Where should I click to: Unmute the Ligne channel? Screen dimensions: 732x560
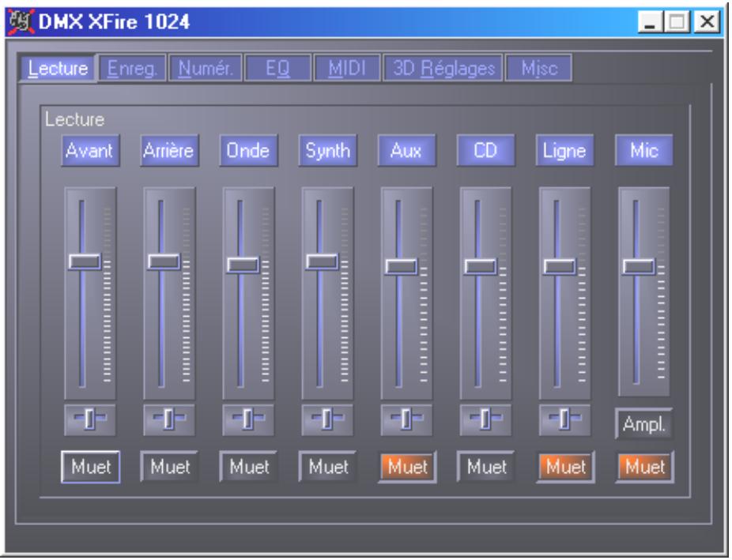565,467
